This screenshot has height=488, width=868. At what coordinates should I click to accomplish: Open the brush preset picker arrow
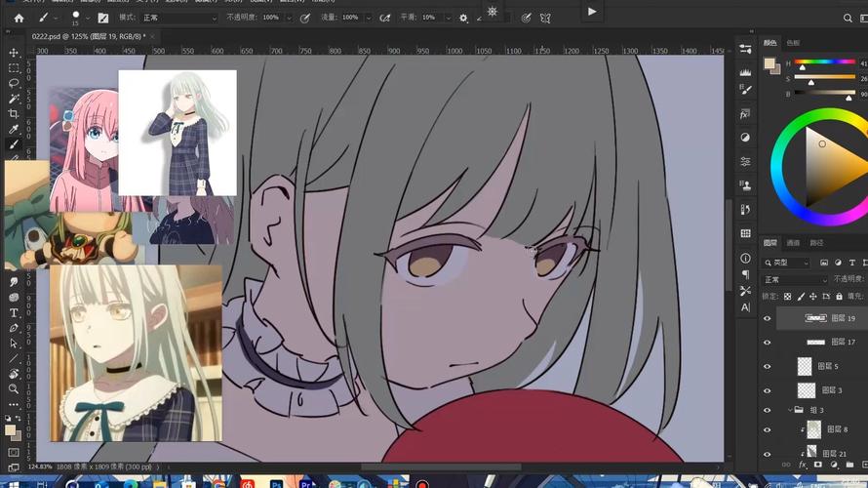coord(87,19)
